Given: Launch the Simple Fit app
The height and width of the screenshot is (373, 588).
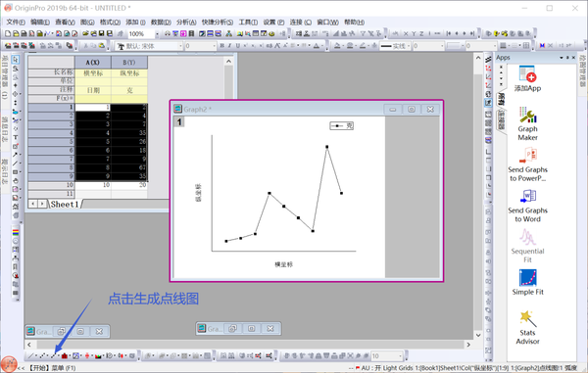Looking at the screenshot, I should pyautogui.click(x=527, y=283).
